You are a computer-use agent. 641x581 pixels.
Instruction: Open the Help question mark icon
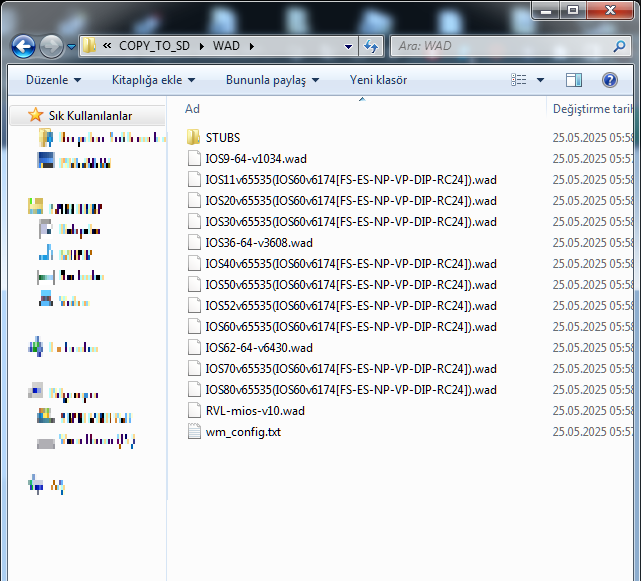coord(610,80)
